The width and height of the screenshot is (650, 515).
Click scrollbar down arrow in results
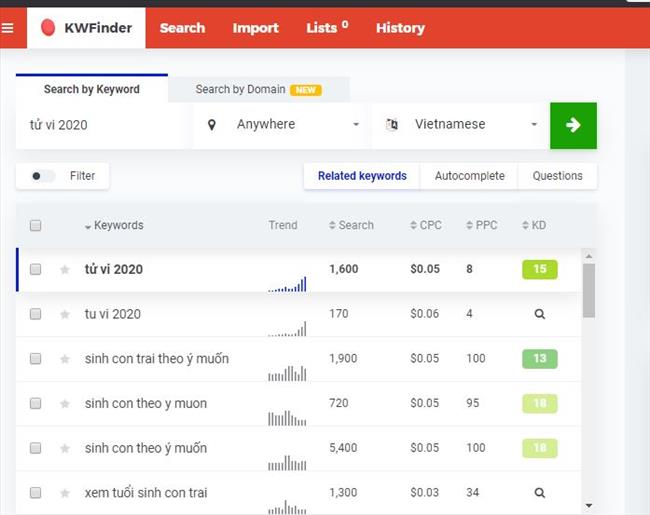pos(589,505)
